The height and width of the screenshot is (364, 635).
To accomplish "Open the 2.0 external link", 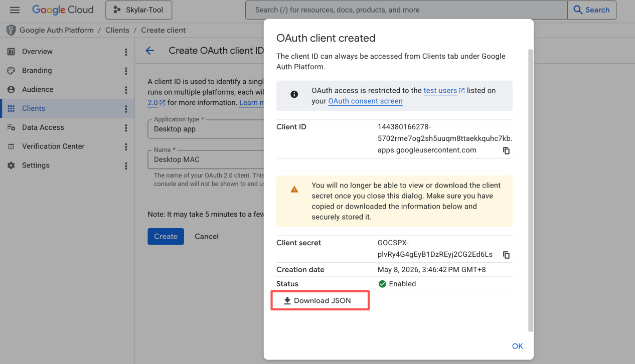I will pyautogui.click(x=156, y=103).
